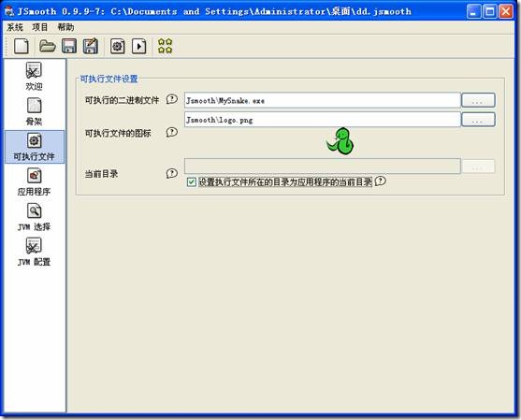Save the project with the floppy icon
This screenshot has height=420, width=521.
[69, 46]
